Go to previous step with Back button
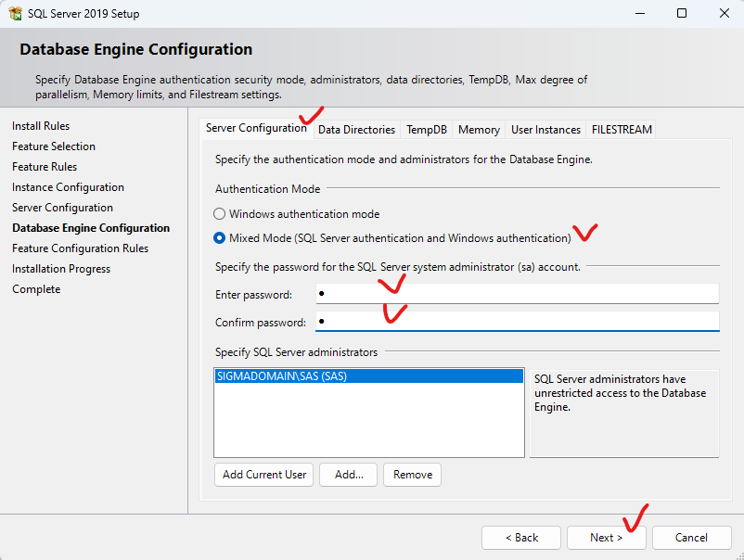744x560 pixels. pyautogui.click(x=521, y=538)
